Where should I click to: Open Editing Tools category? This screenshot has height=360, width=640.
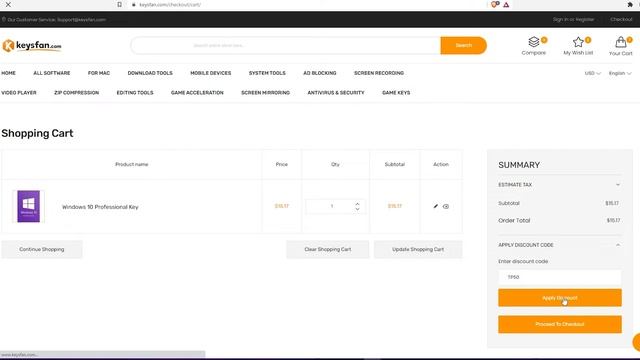click(x=135, y=93)
